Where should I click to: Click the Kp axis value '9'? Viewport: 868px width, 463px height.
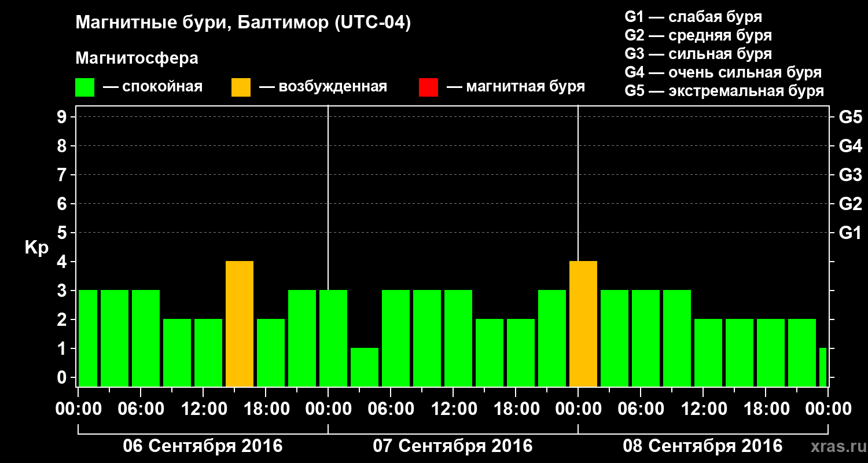63,117
